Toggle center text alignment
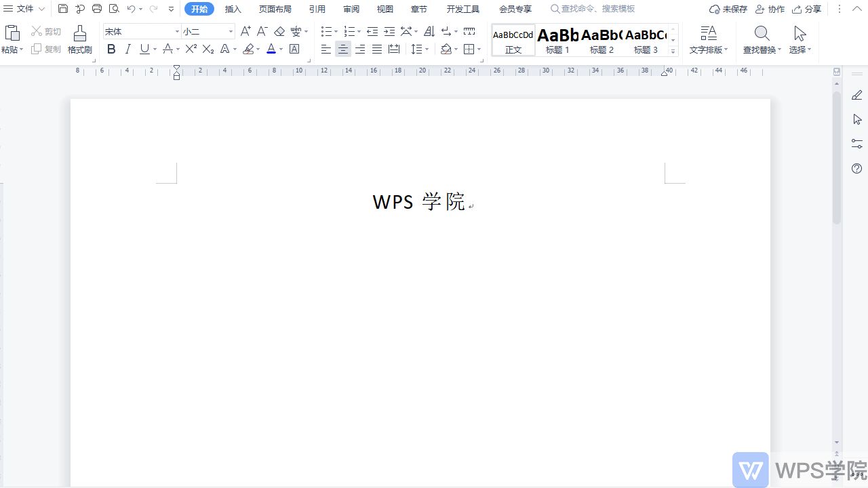This screenshot has width=868, height=488. (343, 49)
